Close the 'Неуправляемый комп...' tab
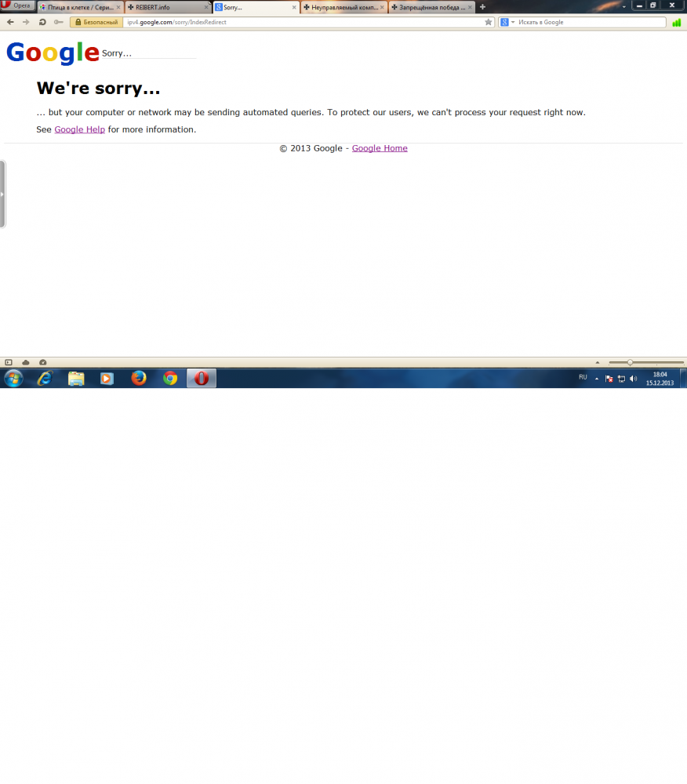Screen dimensions: 687x784 point(382,8)
